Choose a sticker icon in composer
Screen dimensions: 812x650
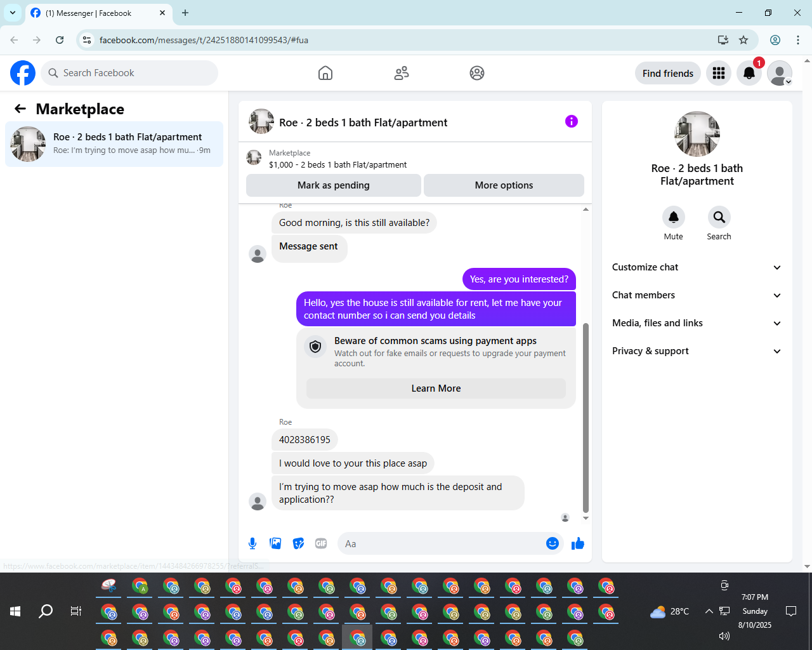point(298,543)
